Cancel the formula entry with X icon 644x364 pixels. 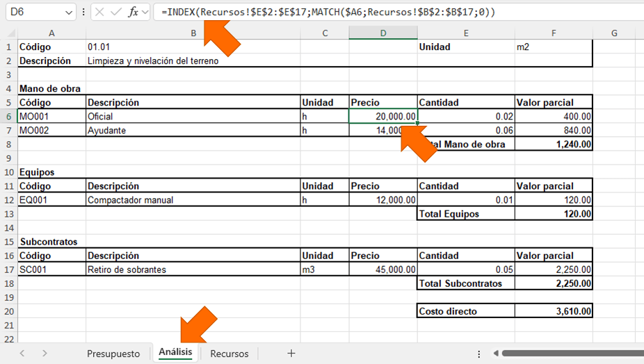[x=99, y=13]
